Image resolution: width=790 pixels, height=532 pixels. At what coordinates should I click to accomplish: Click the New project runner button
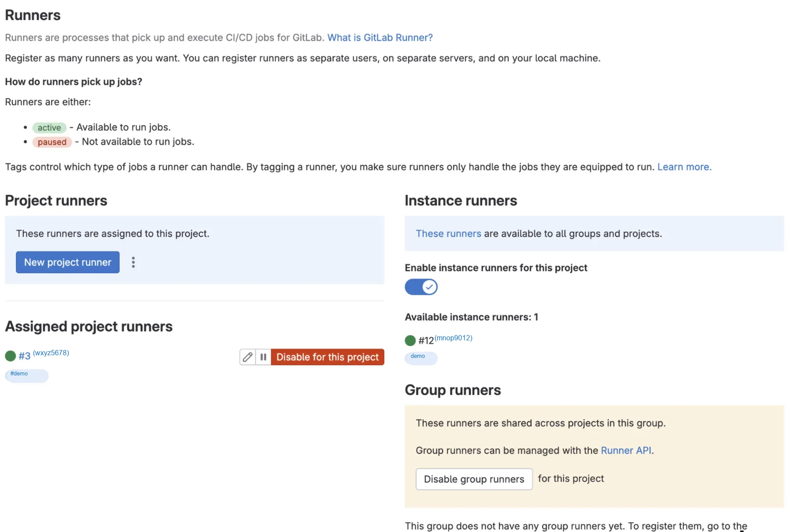(x=68, y=262)
